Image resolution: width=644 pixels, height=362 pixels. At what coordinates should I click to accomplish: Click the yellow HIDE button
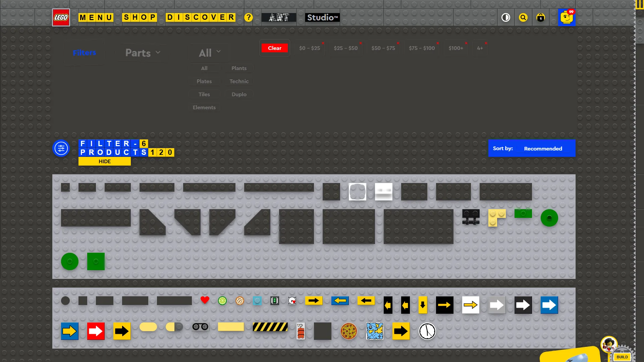click(x=105, y=161)
